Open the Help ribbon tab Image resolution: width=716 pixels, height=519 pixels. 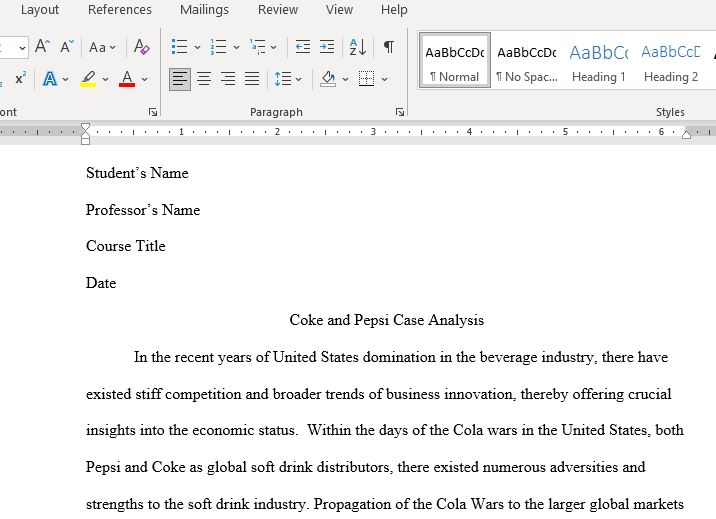(394, 10)
